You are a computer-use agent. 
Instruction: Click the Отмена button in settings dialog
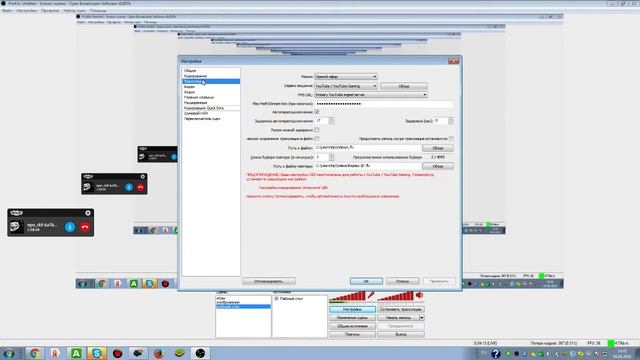402,281
